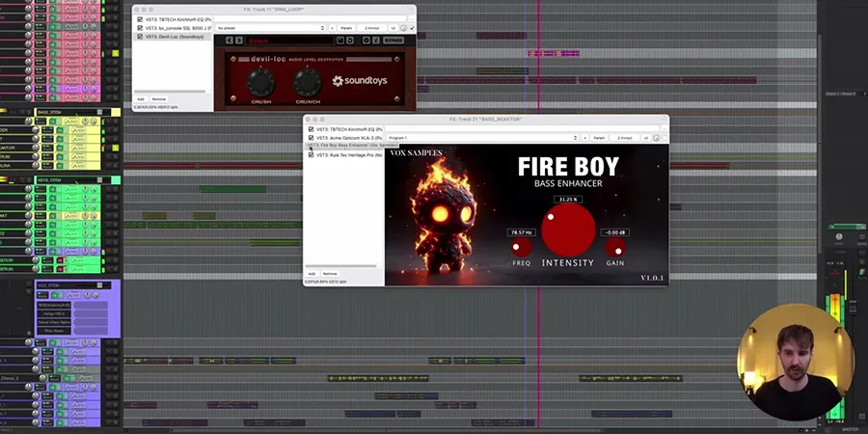Click Remove in DRM_LOOP FX window
The height and width of the screenshot is (434, 868).
(x=159, y=99)
